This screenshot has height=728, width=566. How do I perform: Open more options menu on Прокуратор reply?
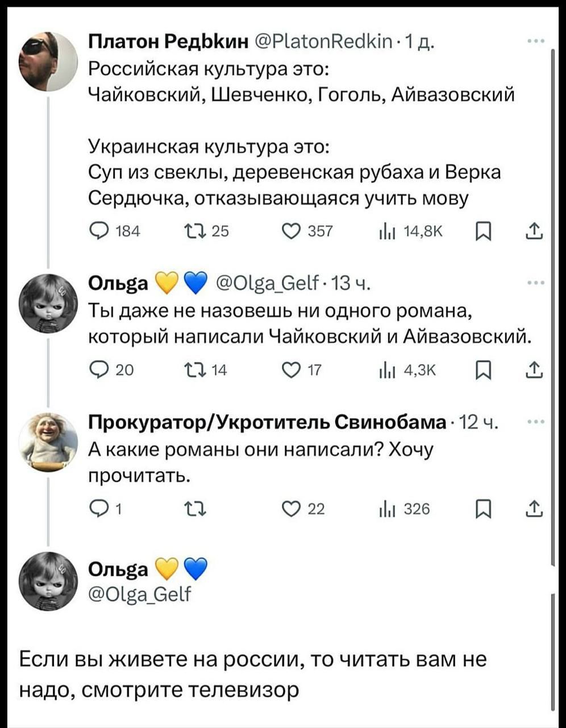(x=535, y=423)
